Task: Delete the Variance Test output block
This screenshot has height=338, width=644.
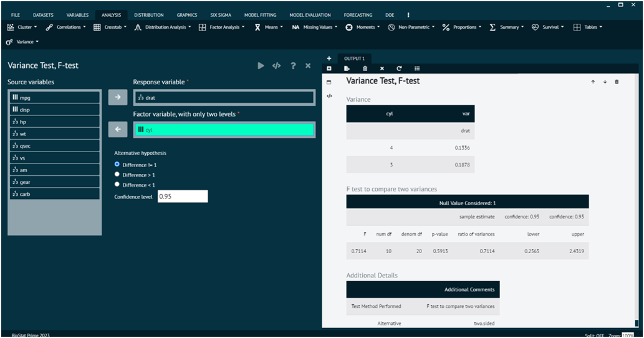Action: pos(617,82)
